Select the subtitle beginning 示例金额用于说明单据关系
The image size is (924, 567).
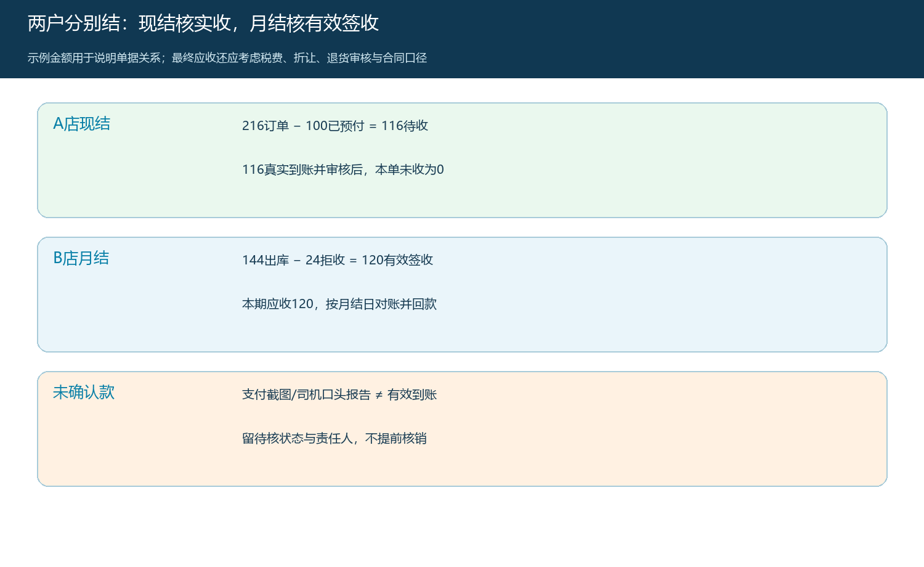[227, 58]
